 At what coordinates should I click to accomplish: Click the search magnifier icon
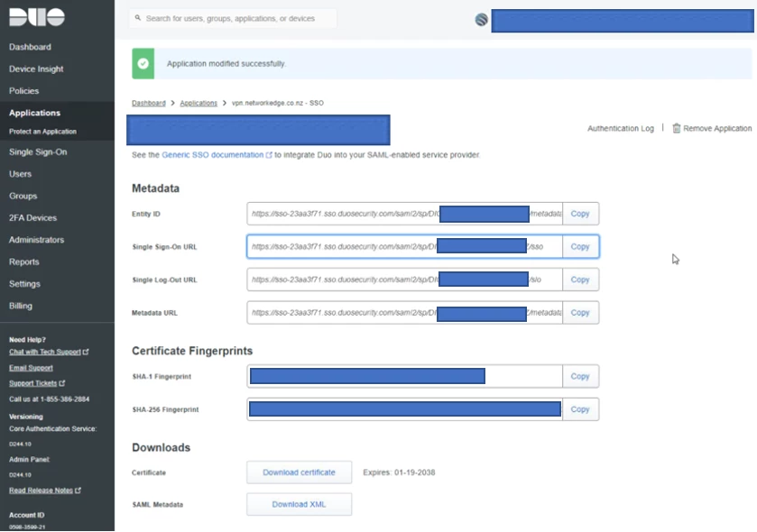[138, 18]
